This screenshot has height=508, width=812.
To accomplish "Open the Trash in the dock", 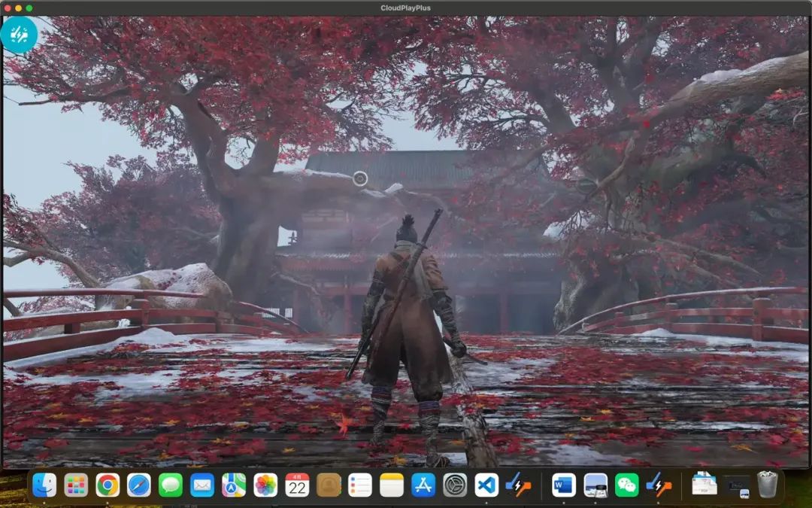I will tap(767, 485).
